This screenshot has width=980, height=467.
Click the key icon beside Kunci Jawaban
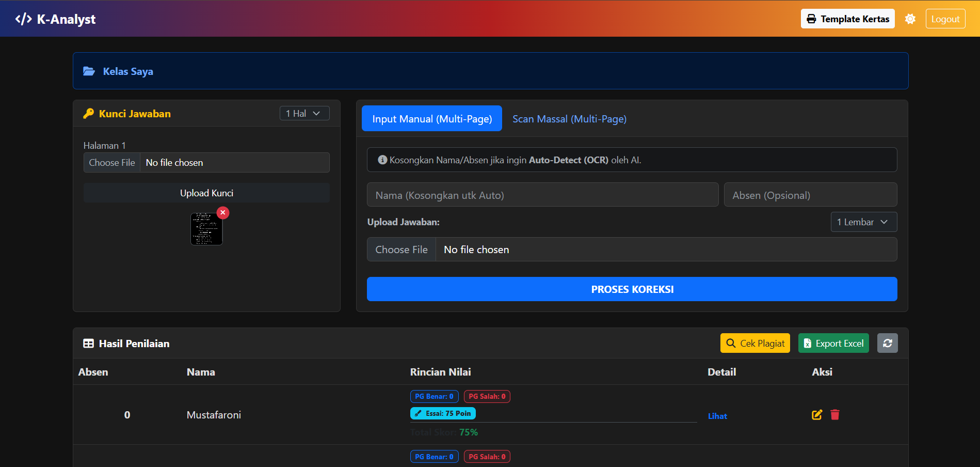(x=89, y=114)
